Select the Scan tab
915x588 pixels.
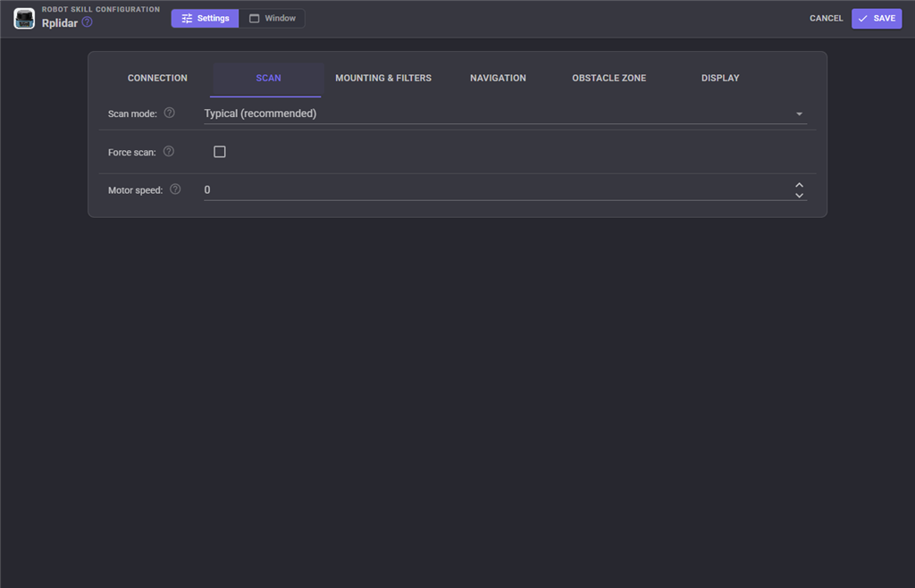[x=268, y=78]
